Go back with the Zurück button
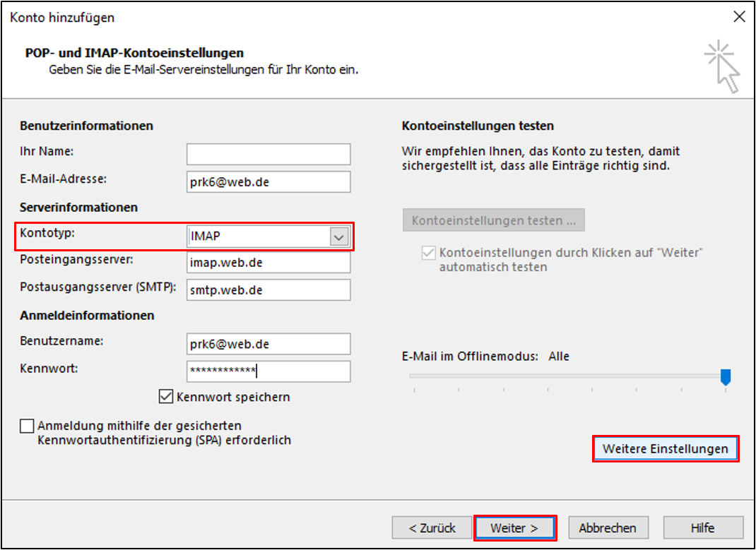Screen dimensions: 756x550 click(431, 527)
